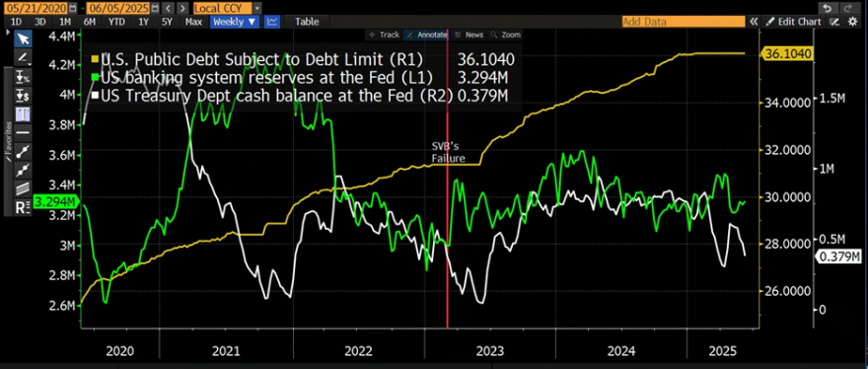Switch to Table view
Image resolution: width=868 pixels, height=369 pixels.
(307, 22)
